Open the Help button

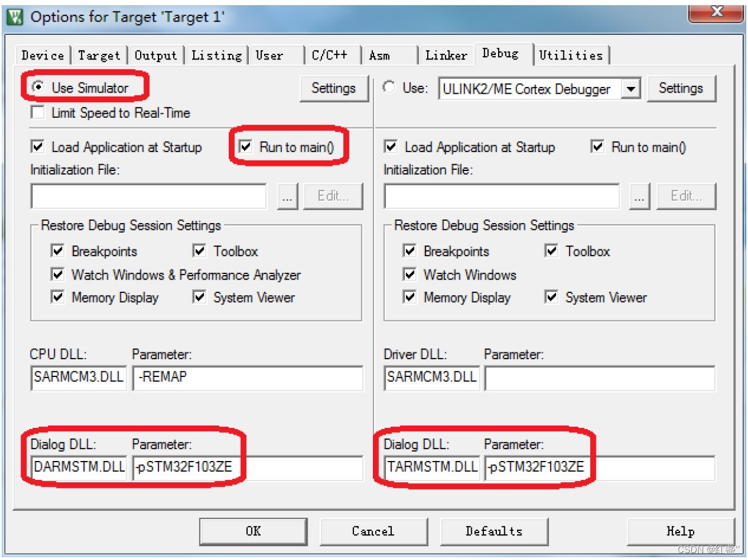point(681,531)
